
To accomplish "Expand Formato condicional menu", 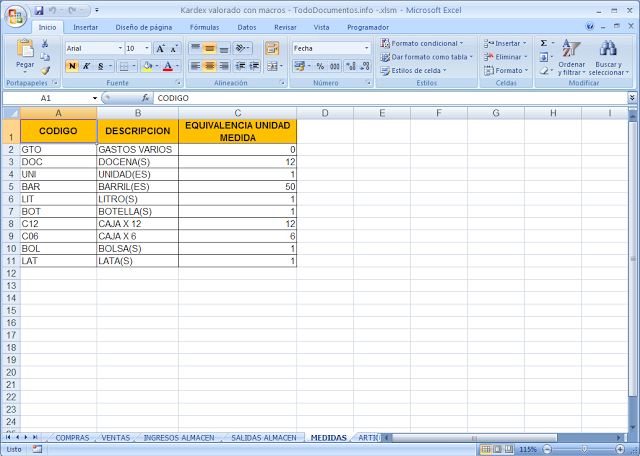I will point(422,43).
